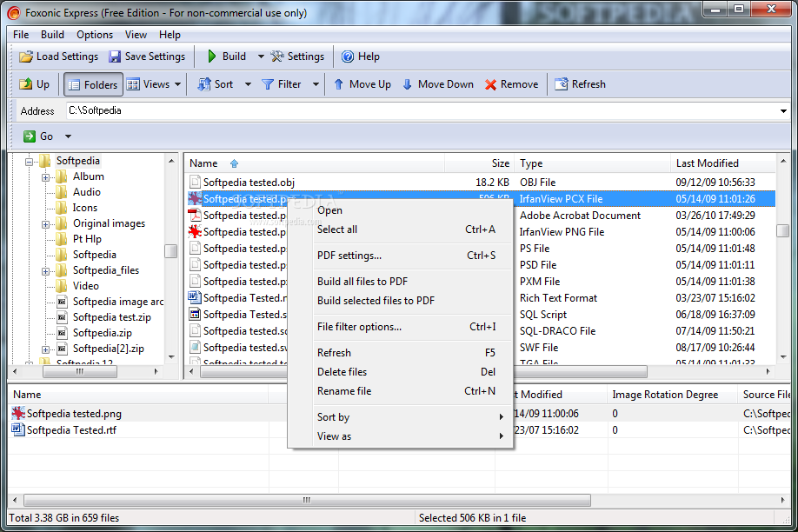
Task: Click the Go button
Action: 38,136
